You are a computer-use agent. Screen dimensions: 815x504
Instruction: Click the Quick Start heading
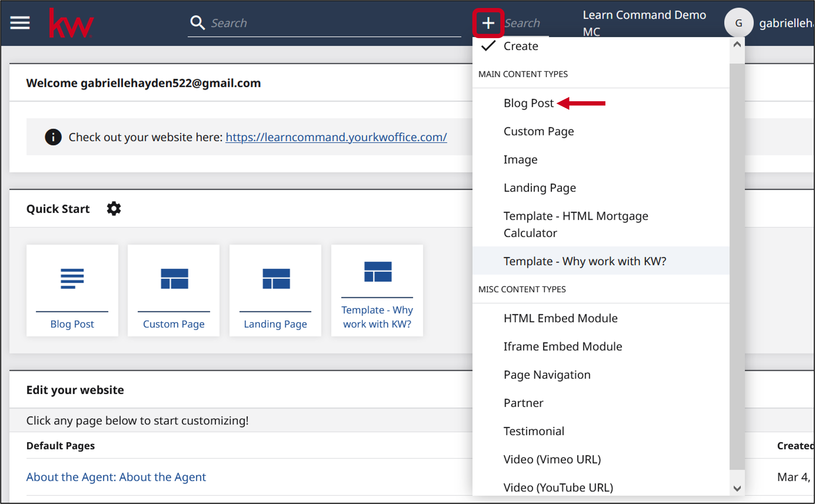click(x=58, y=209)
